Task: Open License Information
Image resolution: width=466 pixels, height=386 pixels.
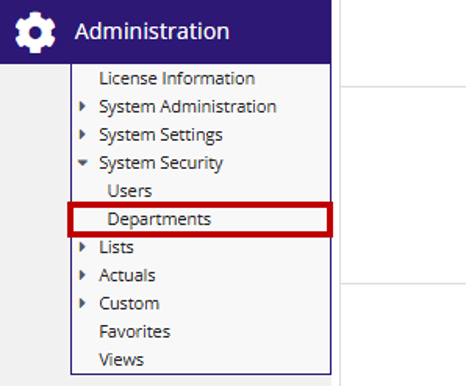Action: coord(177,79)
